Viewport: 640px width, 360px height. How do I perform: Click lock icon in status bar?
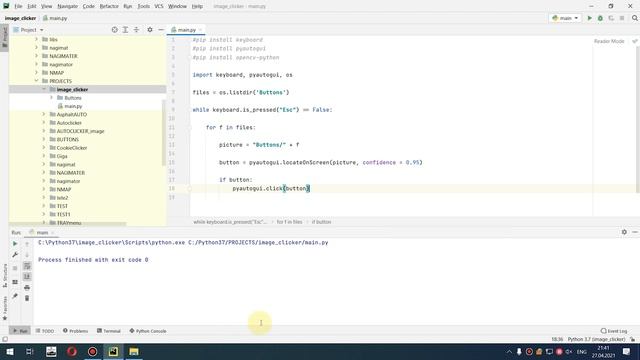click(x=632, y=339)
